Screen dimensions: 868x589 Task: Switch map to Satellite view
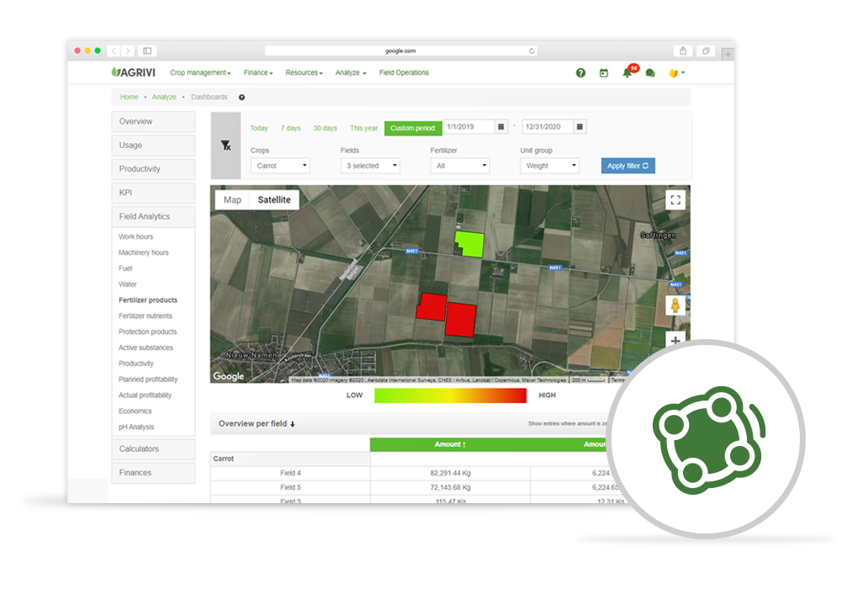click(274, 200)
